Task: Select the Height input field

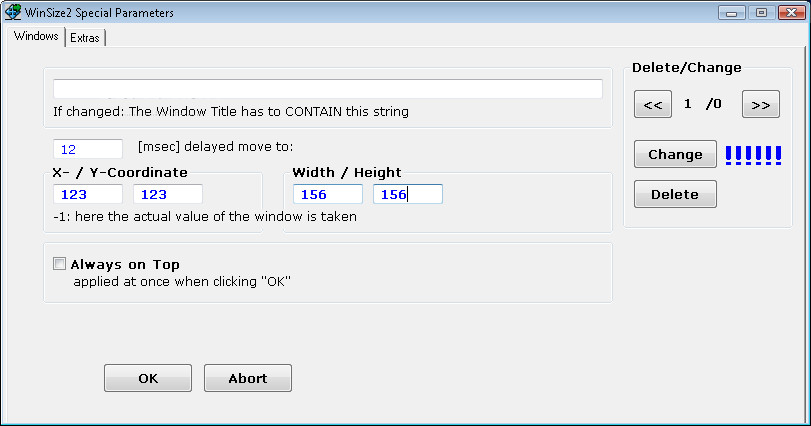Action: [408, 194]
